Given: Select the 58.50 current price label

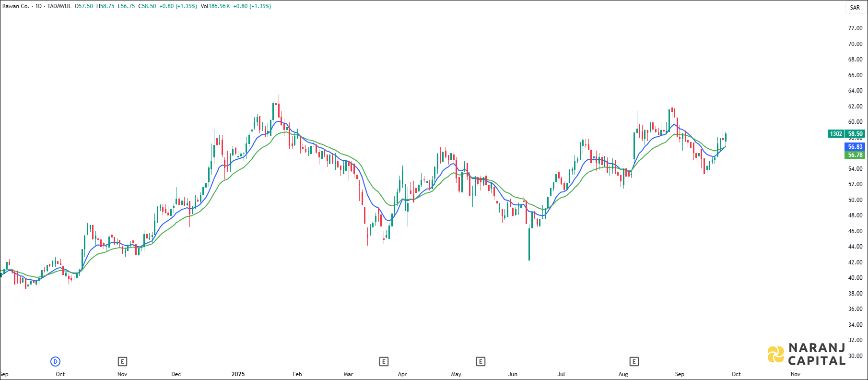Looking at the screenshot, I should coord(855,134).
